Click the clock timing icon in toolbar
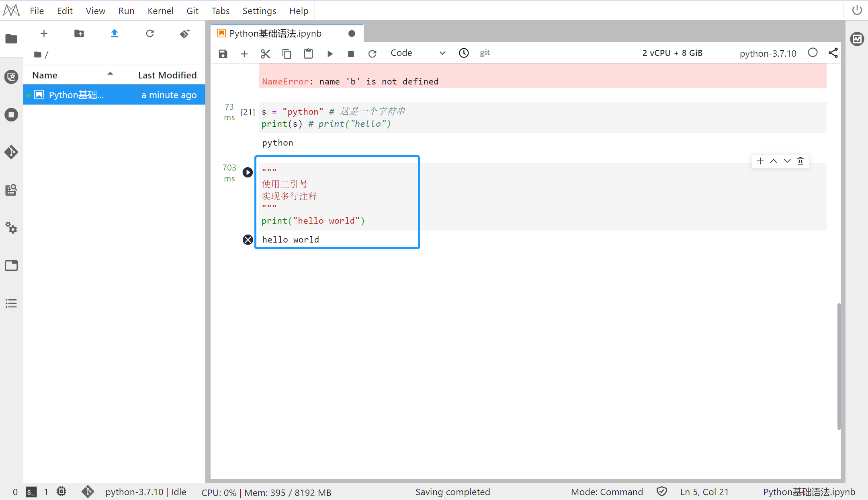The image size is (868, 500). 464,53
